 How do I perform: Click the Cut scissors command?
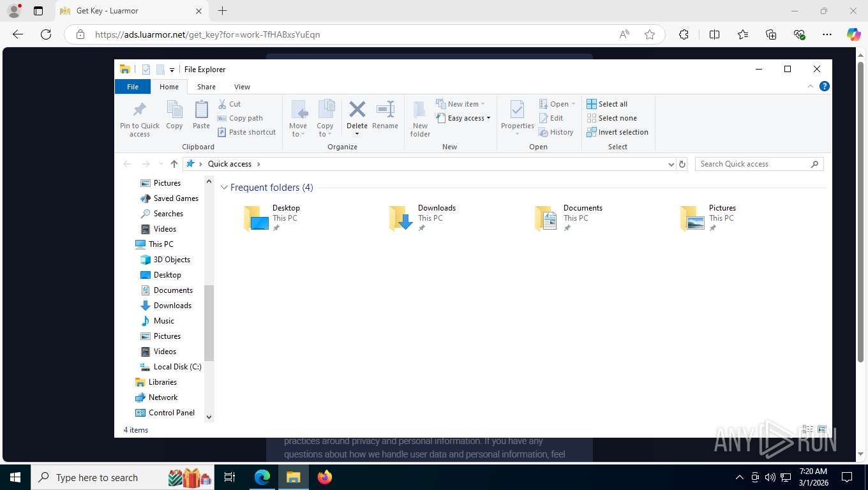coord(229,104)
